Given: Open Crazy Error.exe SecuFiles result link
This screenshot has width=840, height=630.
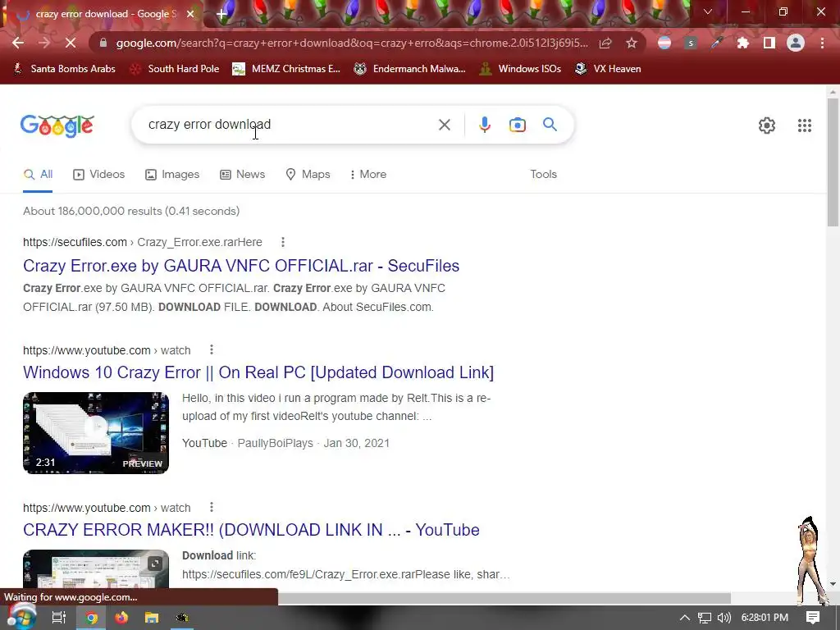Looking at the screenshot, I should click(241, 266).
